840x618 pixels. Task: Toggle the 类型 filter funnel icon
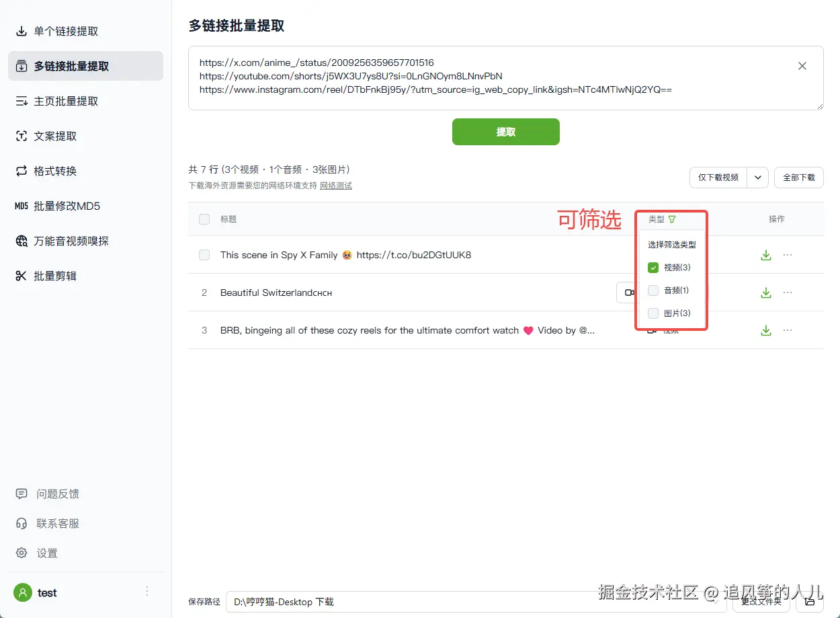point(672,219)
